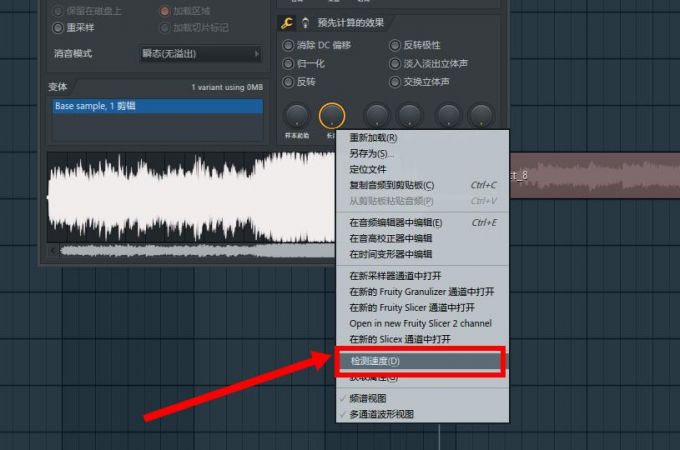Image resolution: width=680 pixels, height=450 pixels.
Task: Click the rightmost knob in effects row
Action: 481,116
